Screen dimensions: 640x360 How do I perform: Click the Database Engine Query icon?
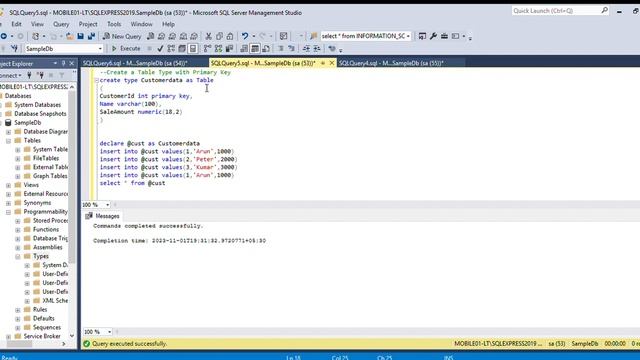pyautogui.click(x=151, y=36)
